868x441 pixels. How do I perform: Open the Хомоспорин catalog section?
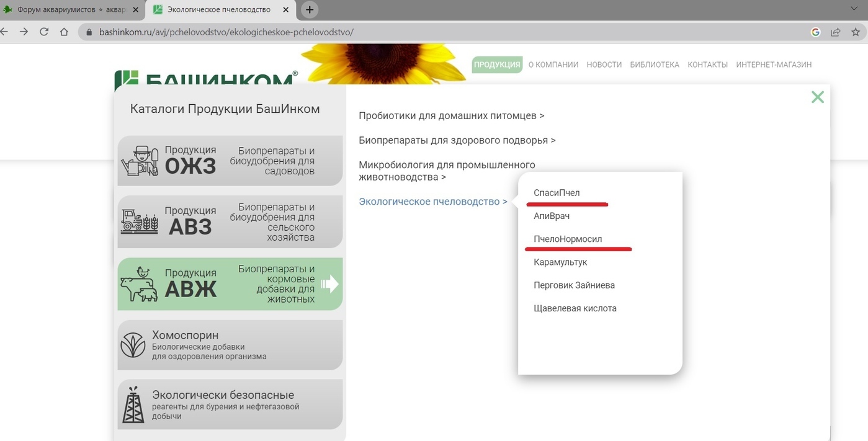coord(230,345)
